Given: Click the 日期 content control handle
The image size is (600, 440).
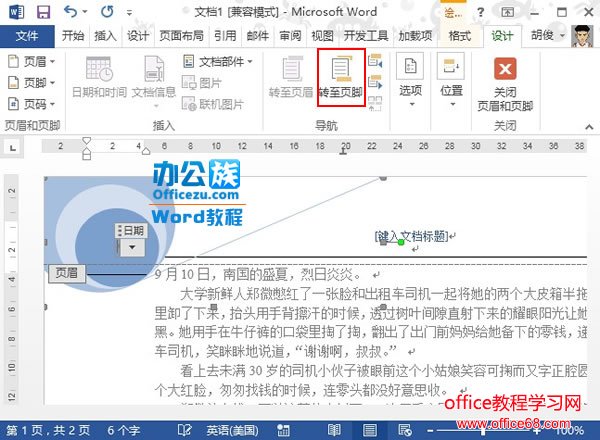Looking at the screenshot, I should pyautogui.click(x=131, y=231).
